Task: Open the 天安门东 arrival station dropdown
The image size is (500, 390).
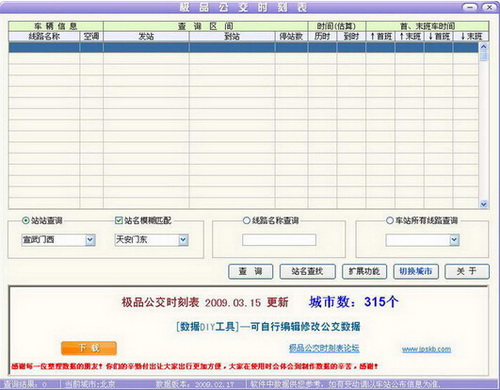Action: (183, 240)
